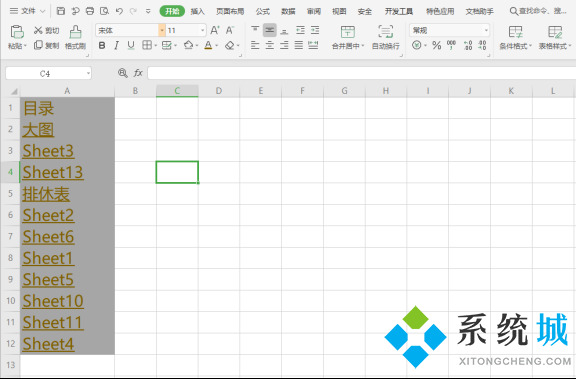The height and width of the screenshot is (379, 576).
Task: Decrease font size with the A- icon
Action: [230, 30]
